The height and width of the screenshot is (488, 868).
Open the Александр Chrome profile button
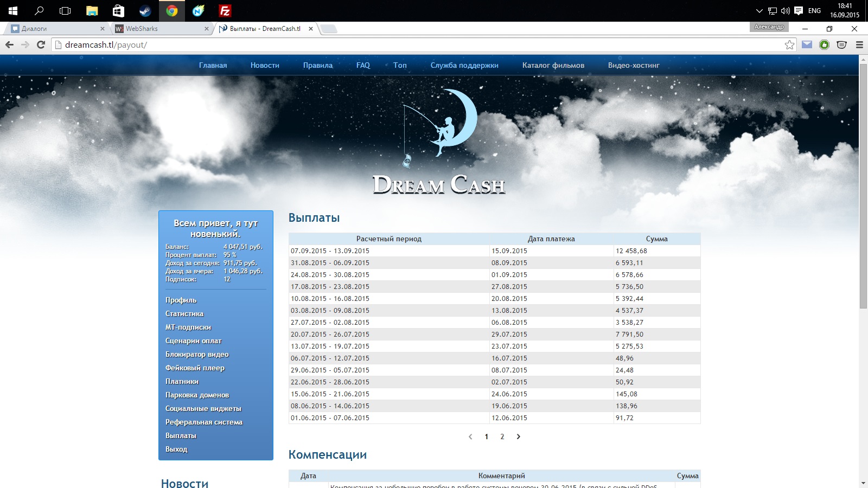click(769, 27)
